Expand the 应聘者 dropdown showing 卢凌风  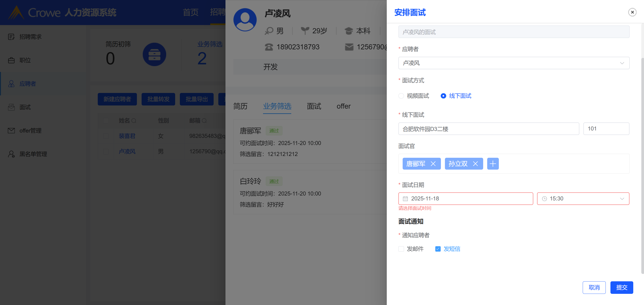pyautogui.click(x=514, y=63)
